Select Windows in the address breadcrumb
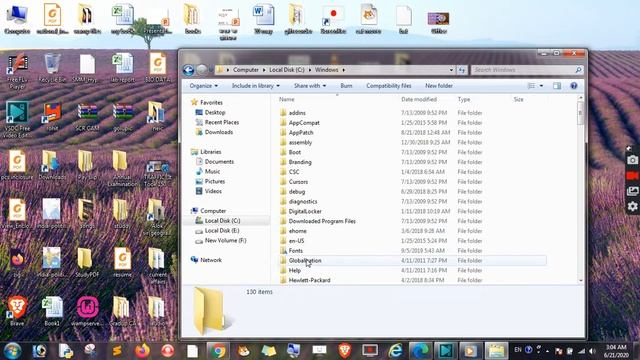This screenshot has width=640, height=360. pyautogui.click(x=327, y=70)
